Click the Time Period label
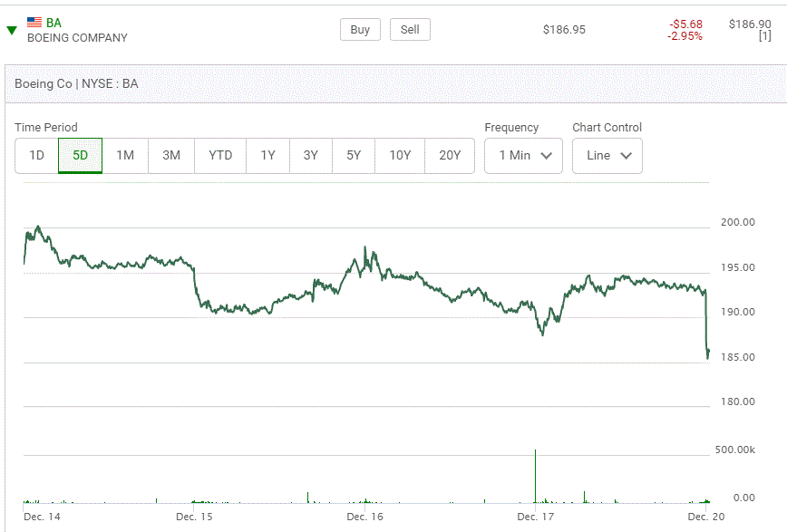Image resolution: width=787 pixels, height=532 pixels. click(x=46, y=128)
